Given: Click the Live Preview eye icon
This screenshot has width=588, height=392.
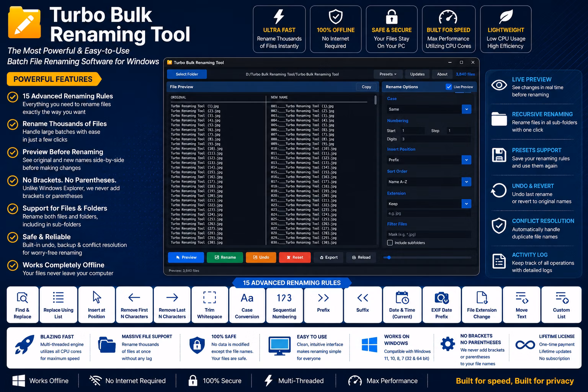Looking at the screenshot, I should pyautogui.click(x=499, y=85).
